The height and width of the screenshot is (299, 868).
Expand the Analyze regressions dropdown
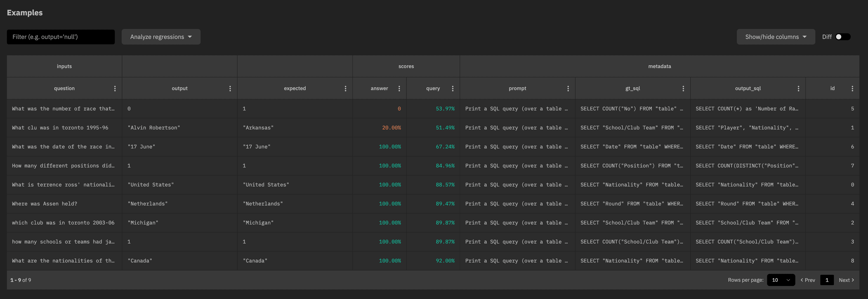(x=161, y=37)
